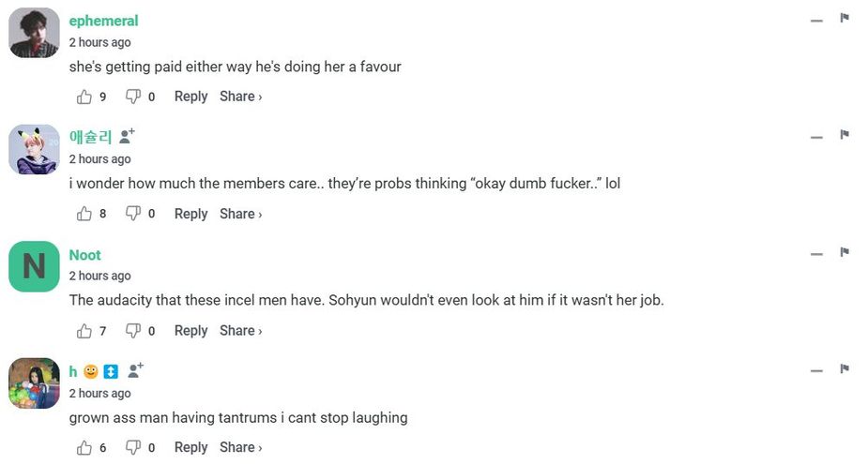
Task: Open Noot's profile via green N avatar
Action: (35, 266)
